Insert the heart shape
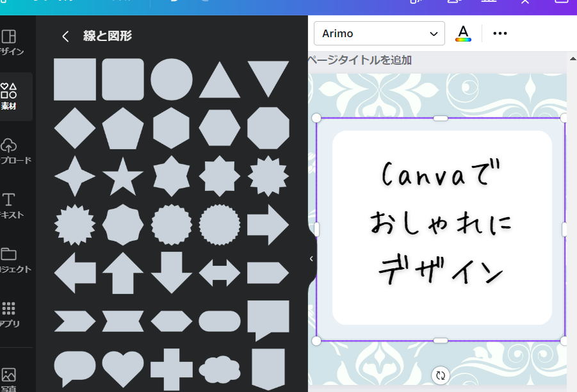Viewport: 577px width, 392px height. (123, 369)
